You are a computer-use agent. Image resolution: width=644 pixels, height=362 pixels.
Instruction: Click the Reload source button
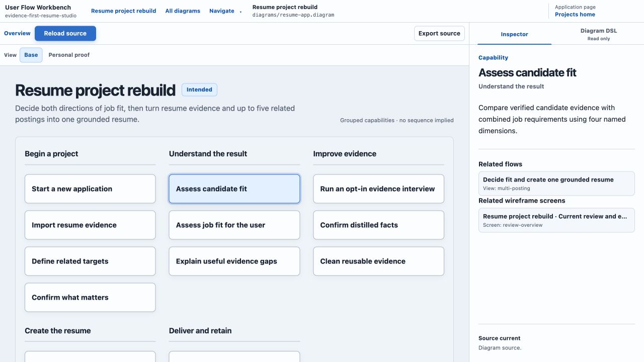65,34
